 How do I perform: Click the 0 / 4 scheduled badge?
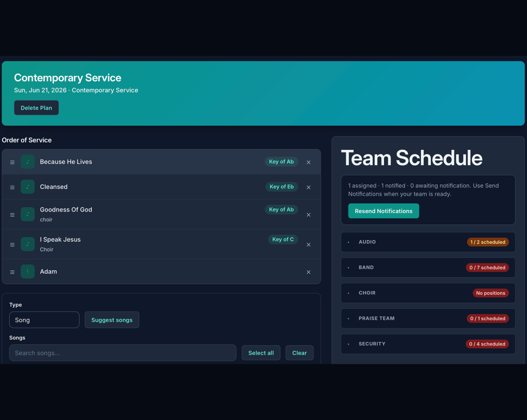[487, 344]
